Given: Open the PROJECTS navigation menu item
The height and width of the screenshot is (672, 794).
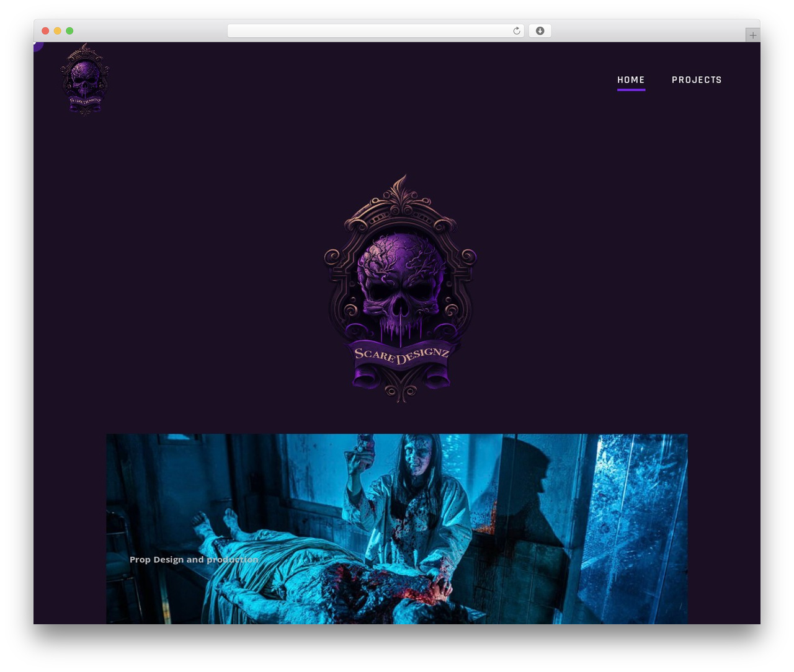Looking at the screenshot, I should 697,80.
